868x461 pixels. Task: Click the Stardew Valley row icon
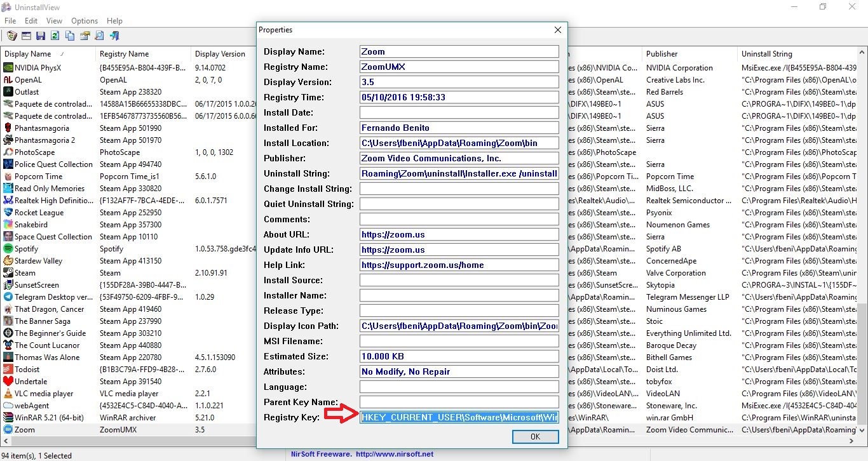(8, 261)
